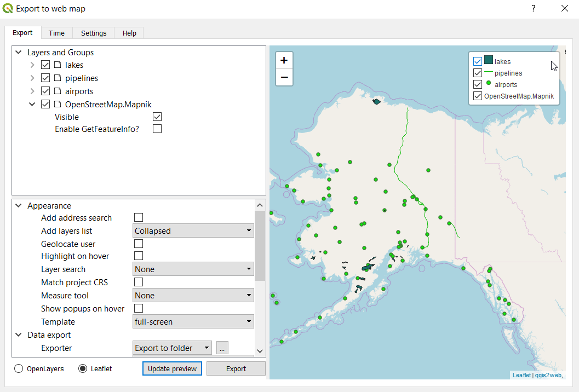Click the browse folder ellipsis button
Viewport: 579px width, 392px height.
(222, 348)
